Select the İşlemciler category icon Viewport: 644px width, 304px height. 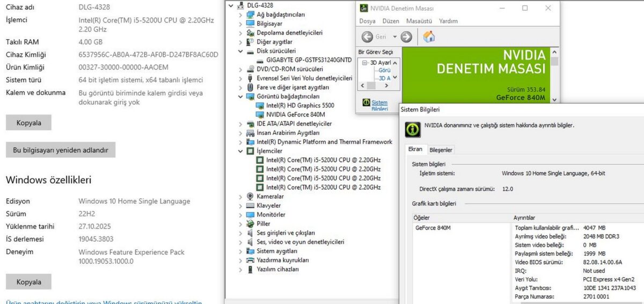pos(250,151)
